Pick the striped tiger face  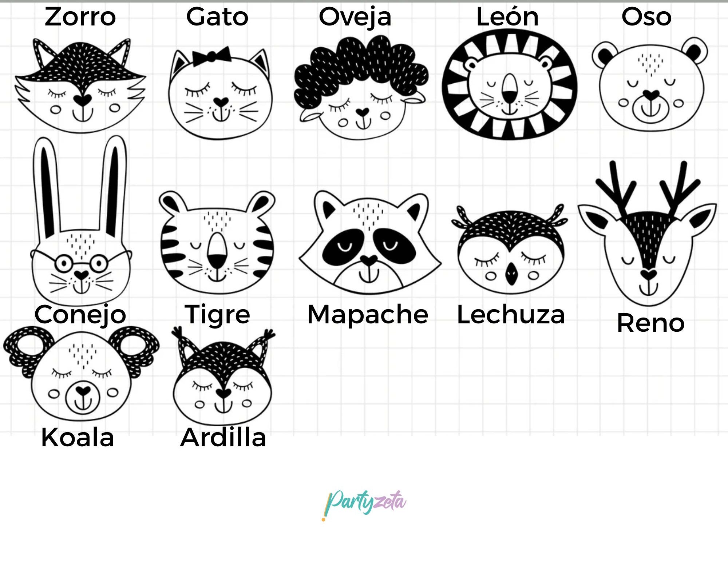[x=217, y=243]
